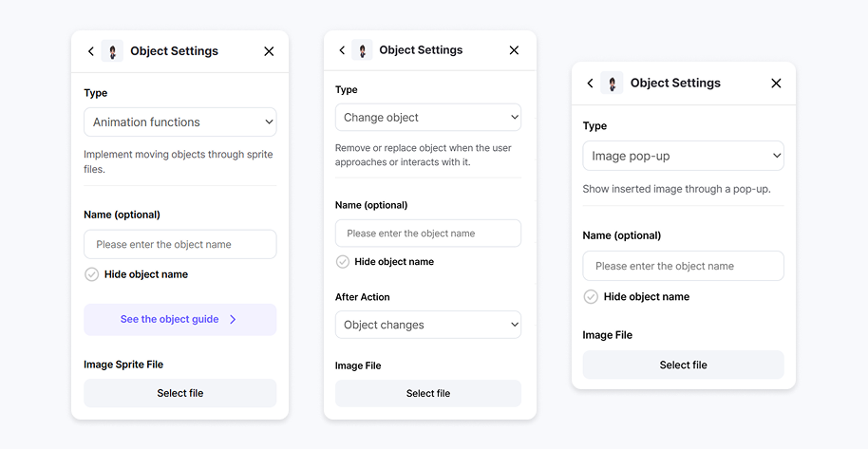Close the Image pop-up settings panel
The width and height of the screenshot is (868, 449).
click(x=776, y=84)
